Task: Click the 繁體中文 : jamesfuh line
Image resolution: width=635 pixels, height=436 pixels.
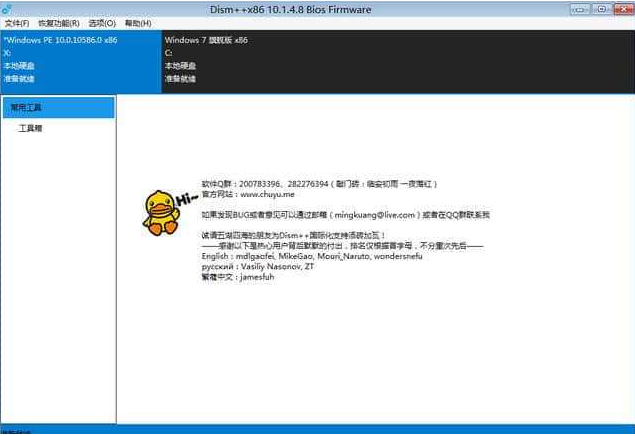Action: [238, 277]
